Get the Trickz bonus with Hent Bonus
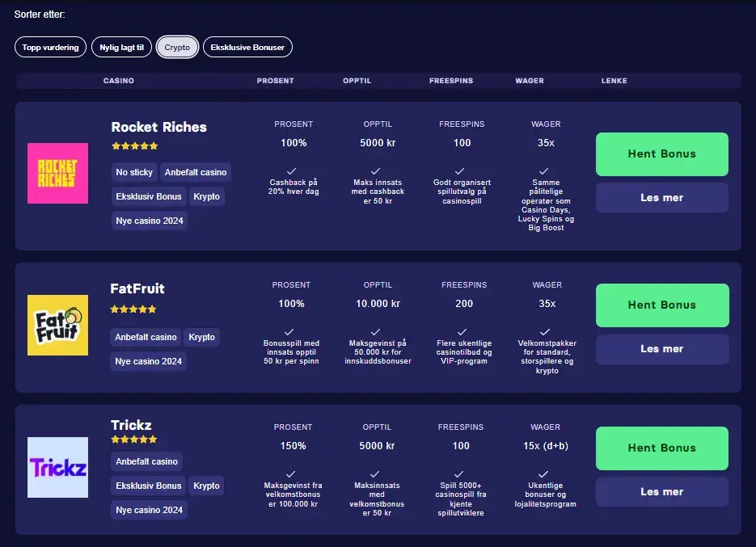 662,448
